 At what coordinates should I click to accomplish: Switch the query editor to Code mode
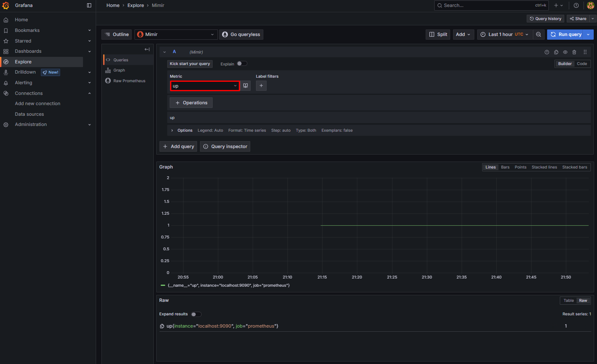click(582, 63)
